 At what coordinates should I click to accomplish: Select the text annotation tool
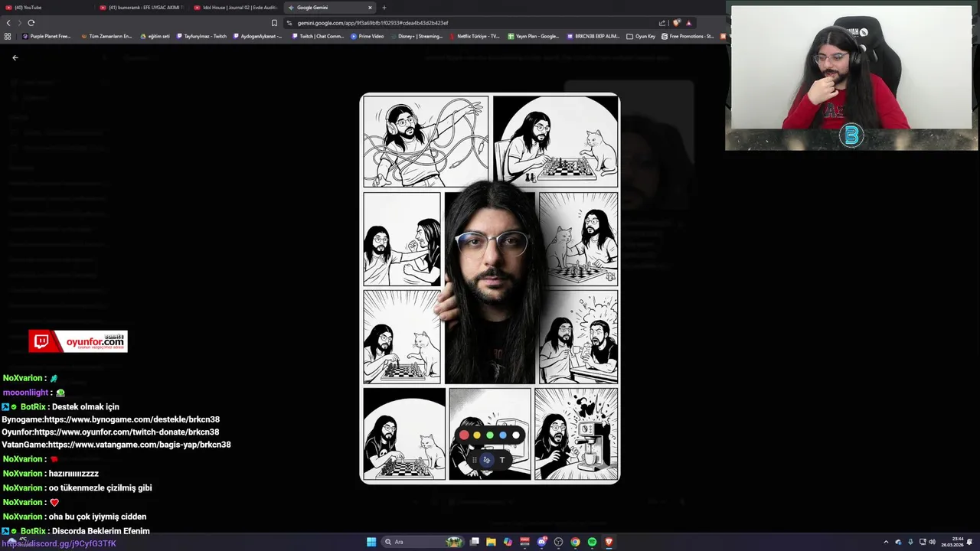pyautogui.click(x=502, y=460)
